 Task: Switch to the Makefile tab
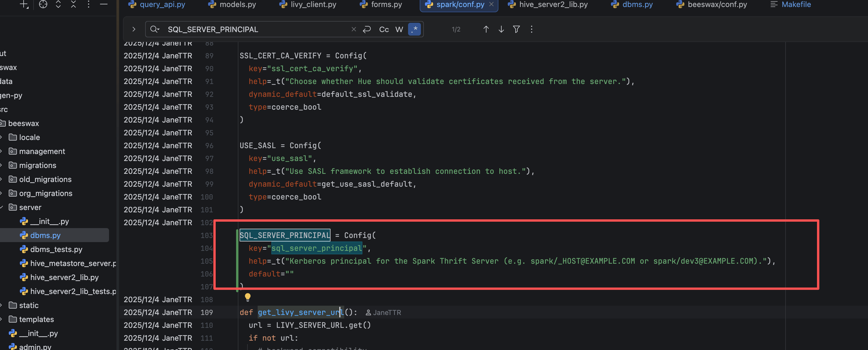(x=796, y=4)
